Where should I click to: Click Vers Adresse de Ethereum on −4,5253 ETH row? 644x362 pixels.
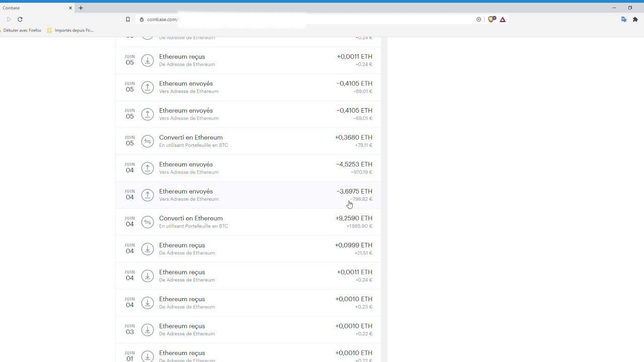coord(189,172)
